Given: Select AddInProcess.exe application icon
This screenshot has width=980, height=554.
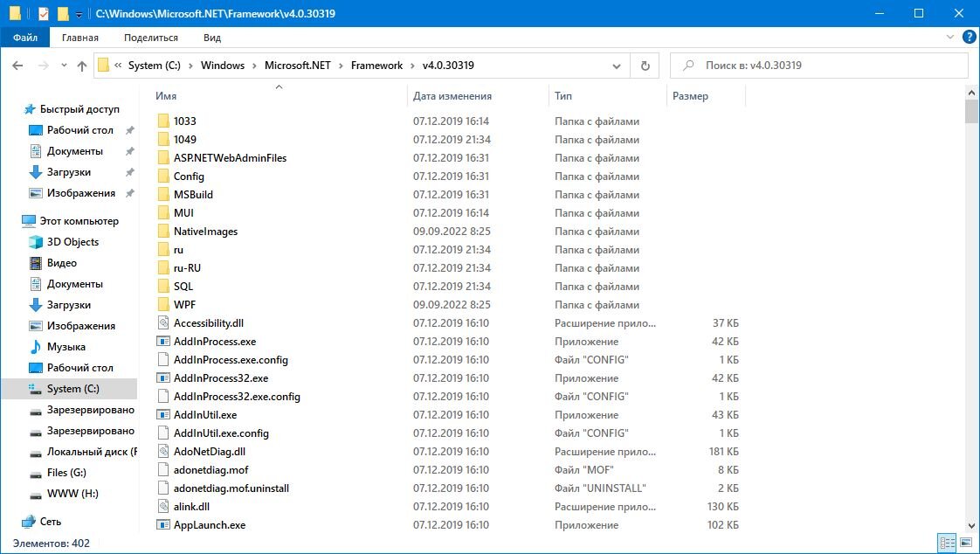Looking at the screenshot, I should click(163, 342).
